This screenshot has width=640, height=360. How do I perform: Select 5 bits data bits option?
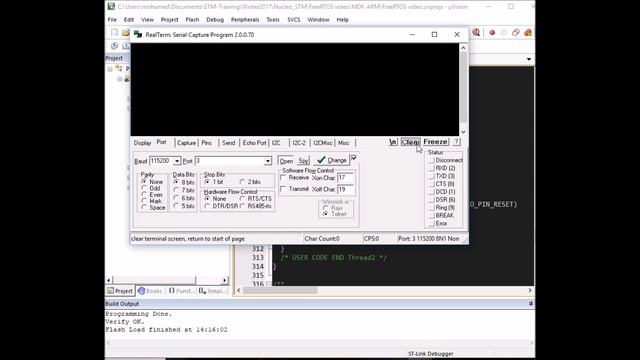point(176,206)
